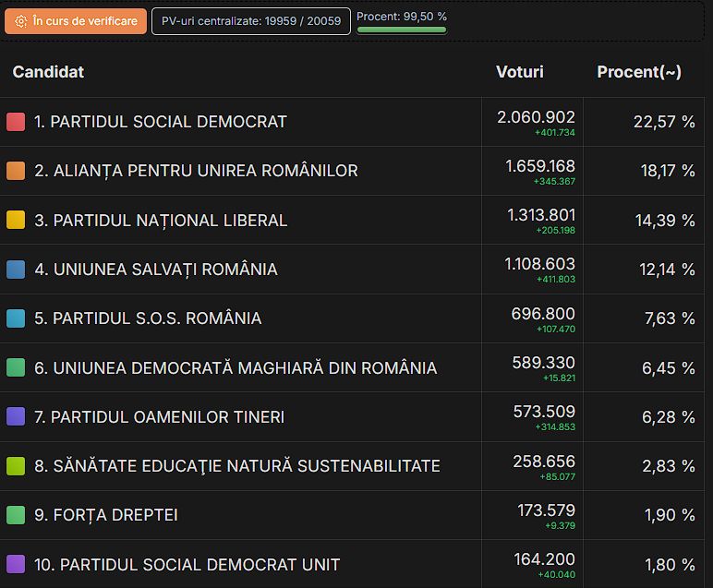
Task: Click the 'Voturi' column header
Action: tap(520, 72)
